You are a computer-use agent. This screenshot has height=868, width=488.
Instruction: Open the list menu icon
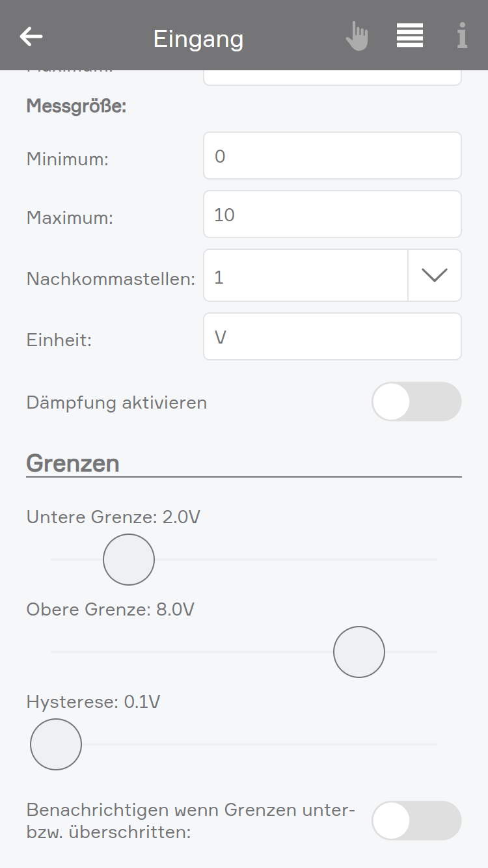(410, 35)
